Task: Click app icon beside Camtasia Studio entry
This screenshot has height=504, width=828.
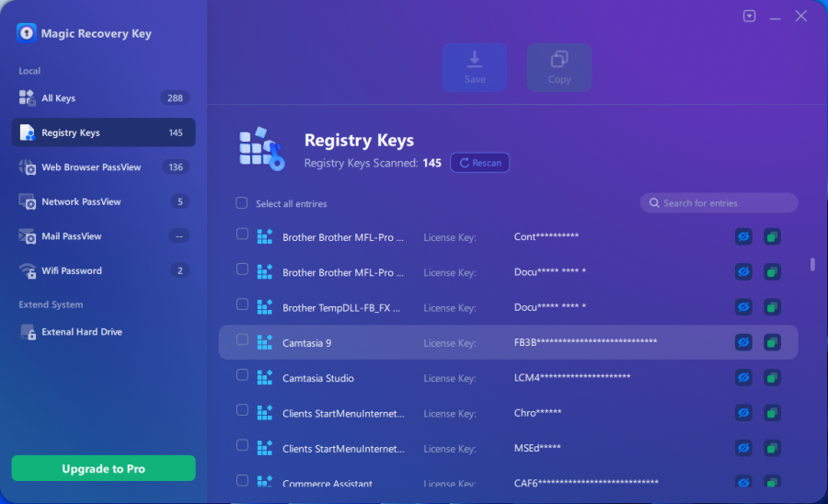Action: tap(265, 377)
